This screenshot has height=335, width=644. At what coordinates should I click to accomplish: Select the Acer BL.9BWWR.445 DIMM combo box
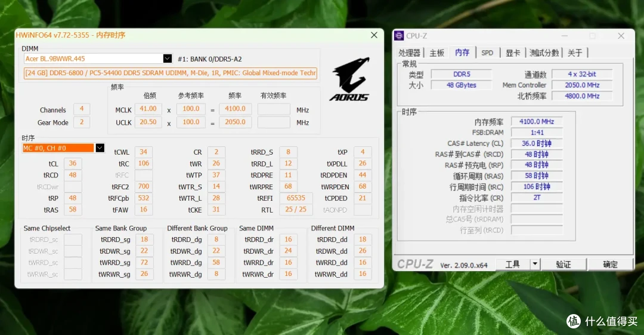pos(98,59)
